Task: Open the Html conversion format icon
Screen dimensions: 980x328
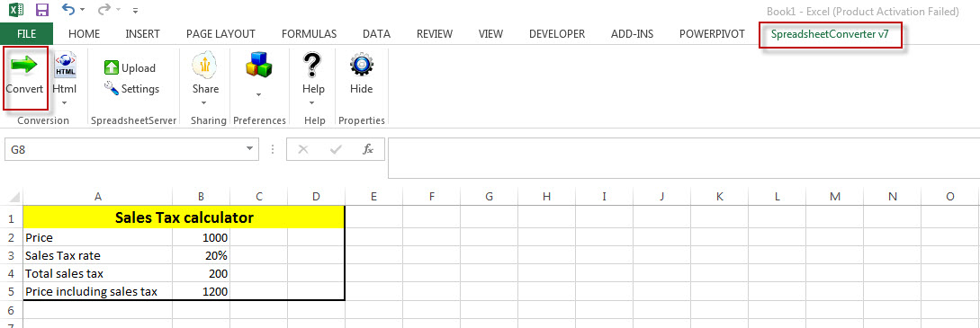Action: 65,66
